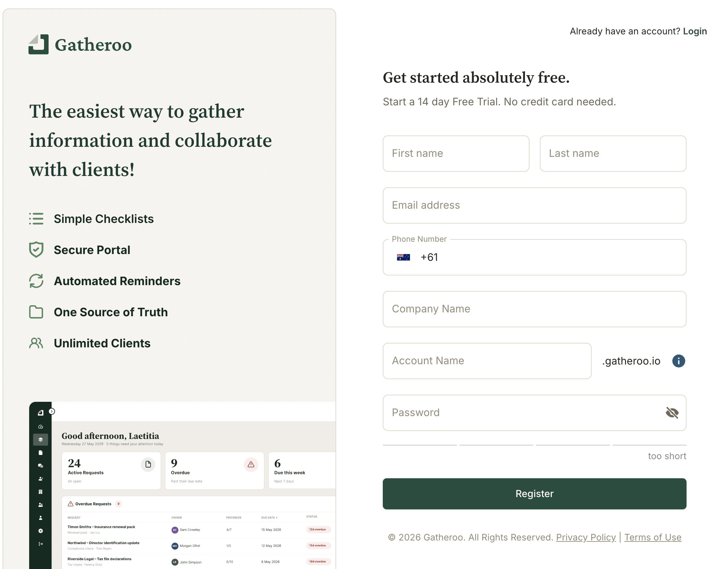Click the Secure Portal shield icon
The image size is (728, 569).
[36, 250]
